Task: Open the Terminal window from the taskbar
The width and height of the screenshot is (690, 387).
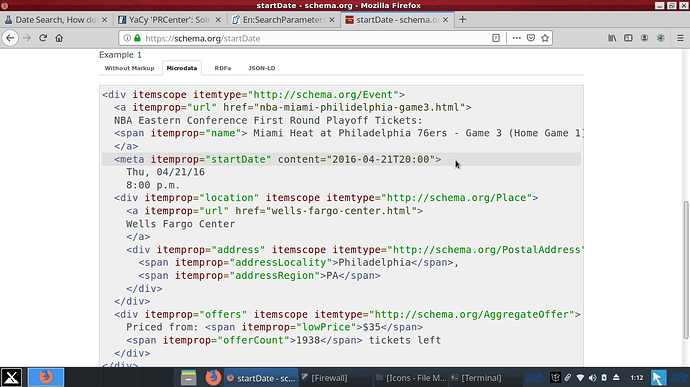Action: pos(477,378)
